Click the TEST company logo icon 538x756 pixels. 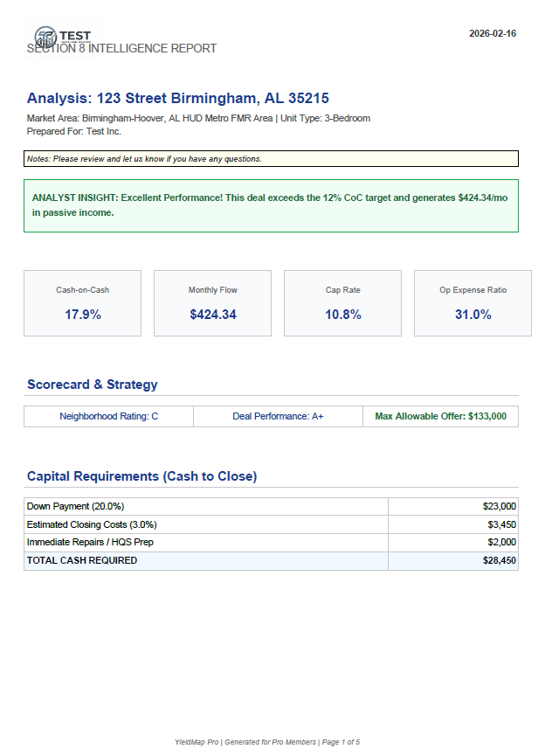pyautogui.click(x=45, y=34)
